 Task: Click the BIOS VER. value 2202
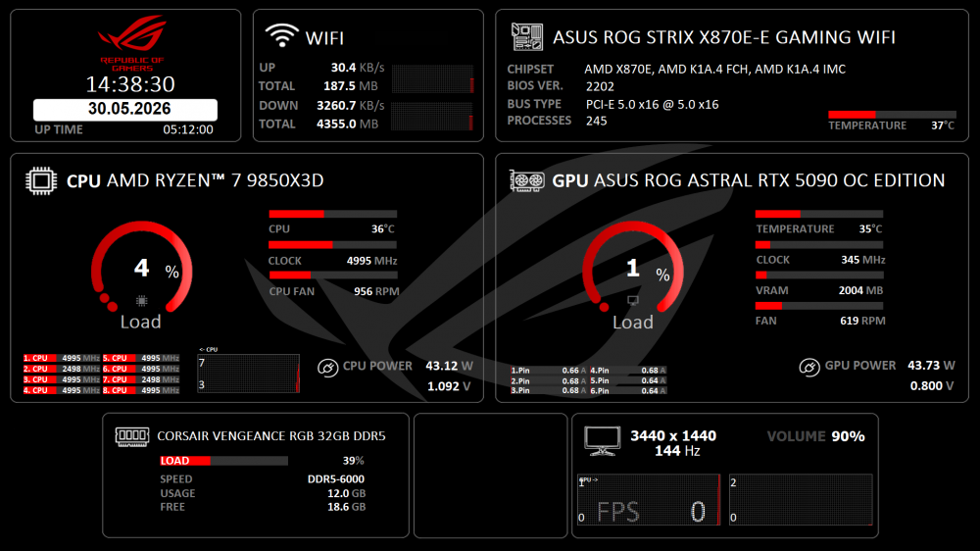coord(600,87)
